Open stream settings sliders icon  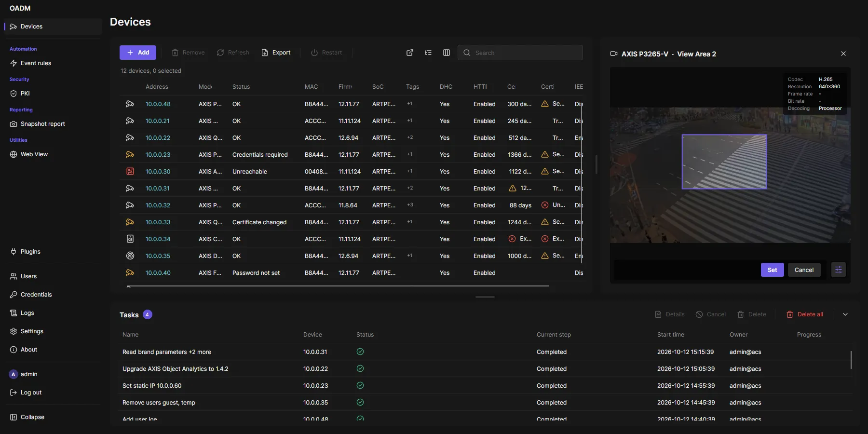coord(839,270)
